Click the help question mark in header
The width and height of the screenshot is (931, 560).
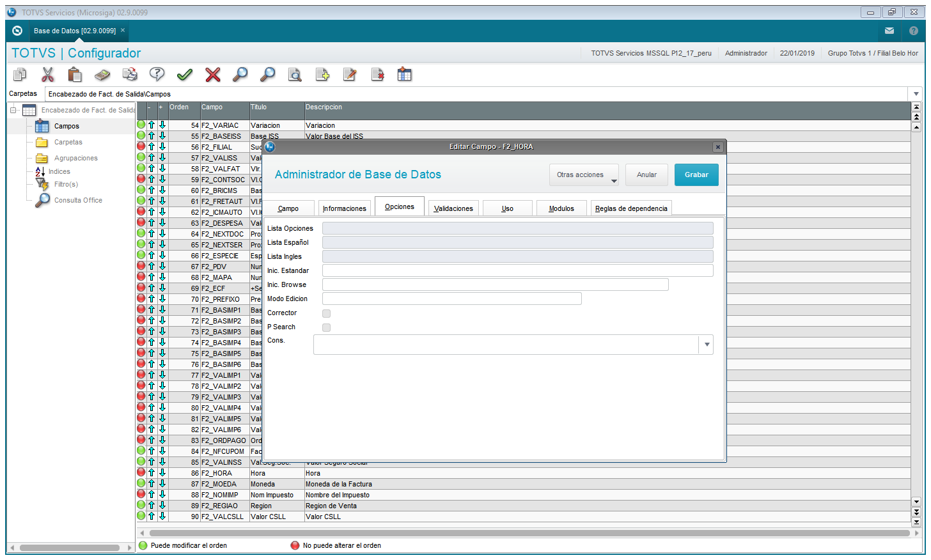(x=913, y=31)
